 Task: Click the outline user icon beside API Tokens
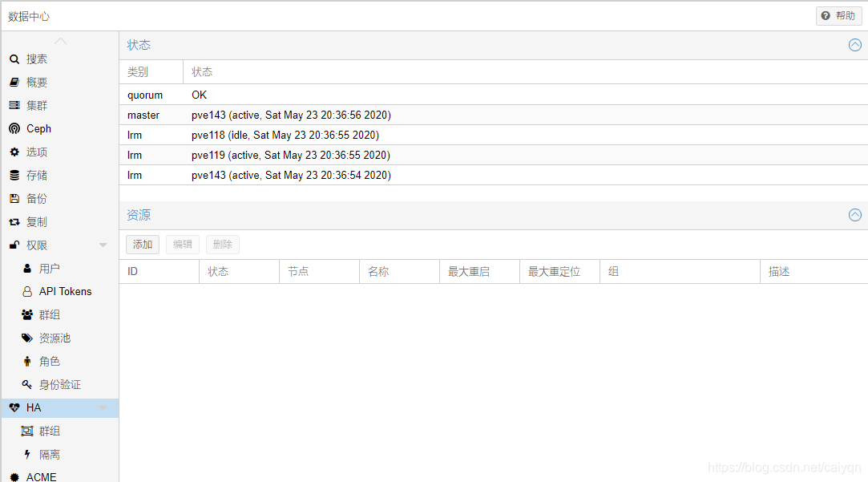click(27, 291)
